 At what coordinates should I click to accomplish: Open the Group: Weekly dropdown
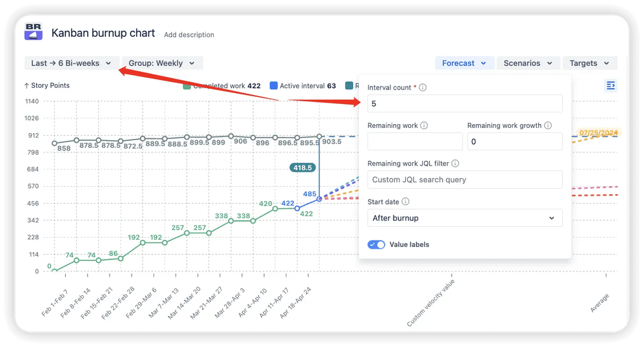pyautogui.click(x=162, y=63)
